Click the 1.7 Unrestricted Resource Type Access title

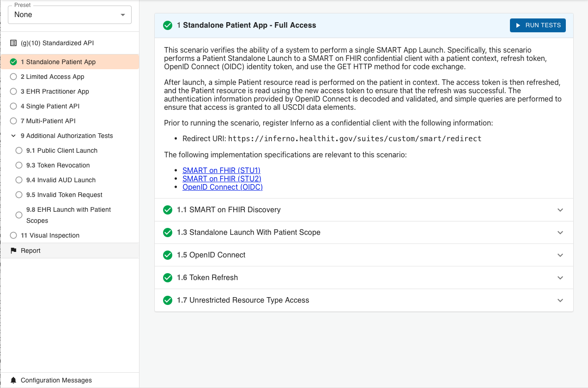click(x=243, y=300)
